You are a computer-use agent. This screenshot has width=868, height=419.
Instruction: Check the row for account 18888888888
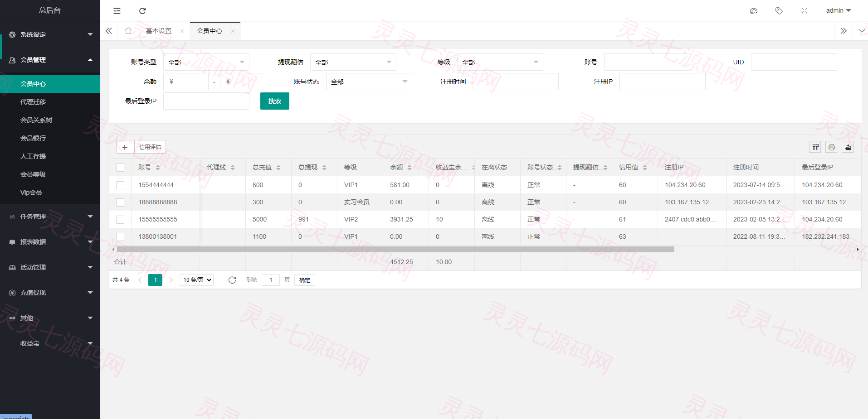pos(120,202)
